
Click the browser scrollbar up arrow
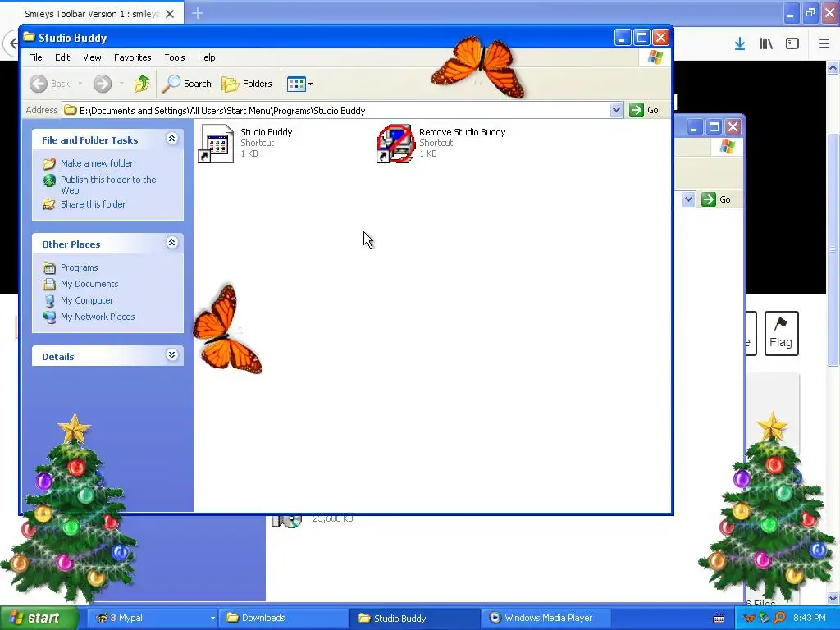coord(833,67)
